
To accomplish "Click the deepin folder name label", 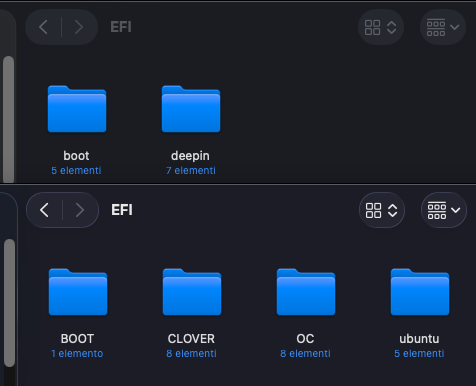I will click(190, 156).
